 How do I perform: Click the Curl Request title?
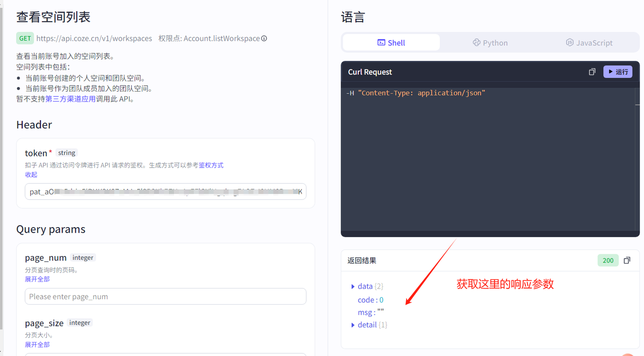point(370,72)
